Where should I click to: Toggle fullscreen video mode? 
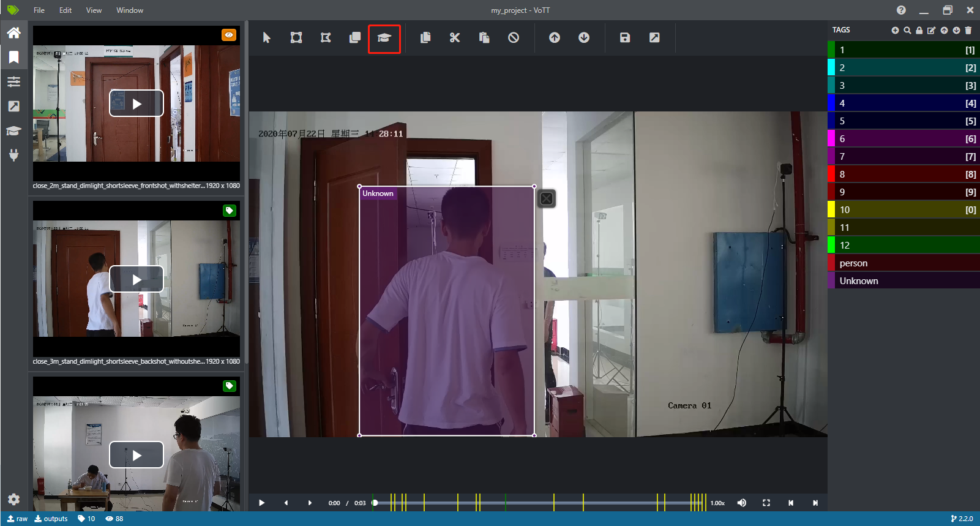pyautogui.click(x=766, y=503)
